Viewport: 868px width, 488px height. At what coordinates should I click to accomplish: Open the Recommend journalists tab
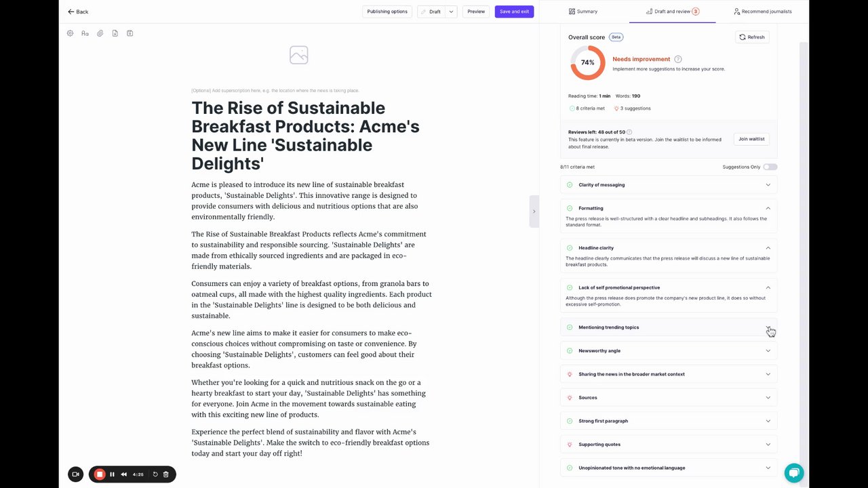coord(762,12)
